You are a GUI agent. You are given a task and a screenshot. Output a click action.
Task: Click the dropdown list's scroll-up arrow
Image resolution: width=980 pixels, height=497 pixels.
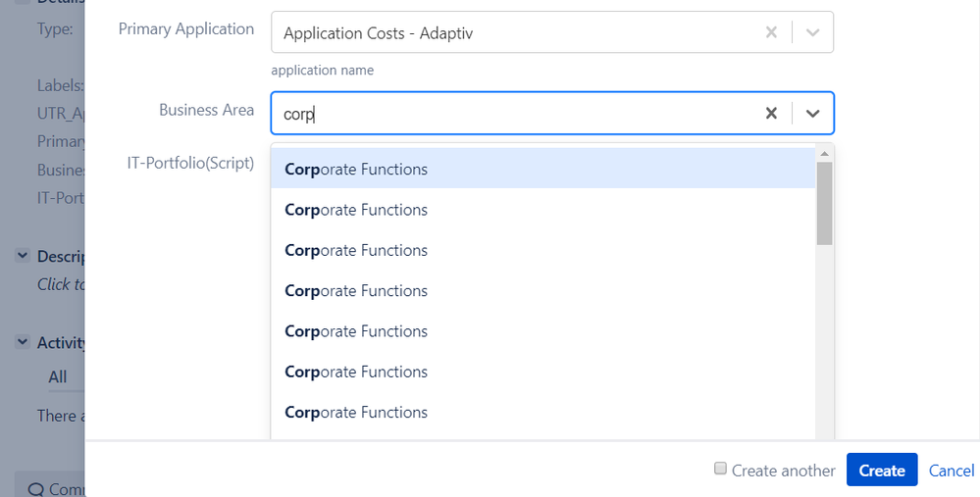(824, 154)
